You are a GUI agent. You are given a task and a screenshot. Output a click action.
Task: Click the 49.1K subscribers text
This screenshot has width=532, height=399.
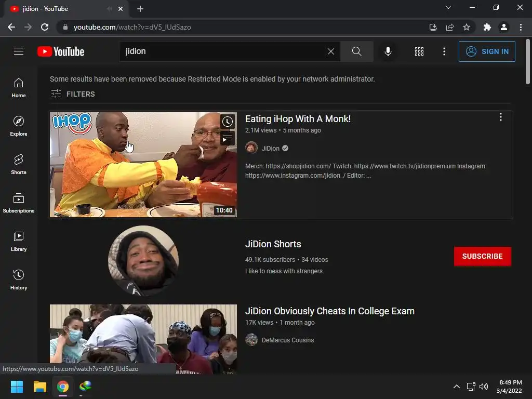(270, 260)
